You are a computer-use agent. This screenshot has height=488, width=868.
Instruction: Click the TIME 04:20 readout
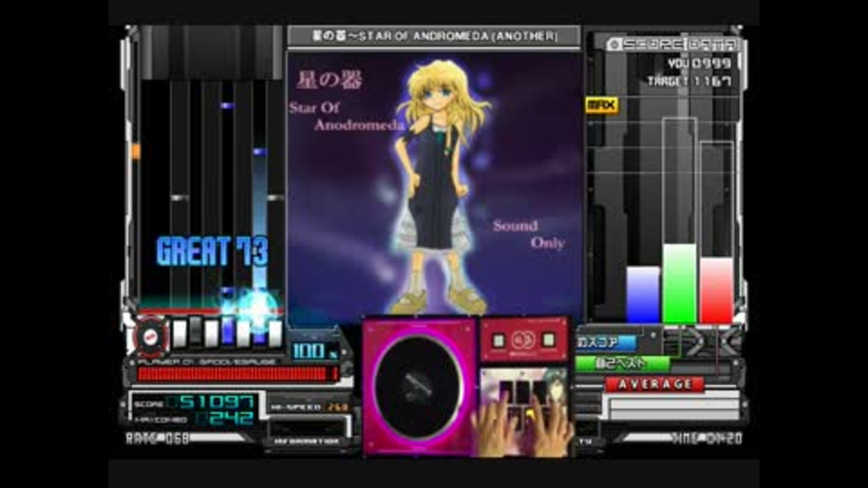tap(707, 439)
